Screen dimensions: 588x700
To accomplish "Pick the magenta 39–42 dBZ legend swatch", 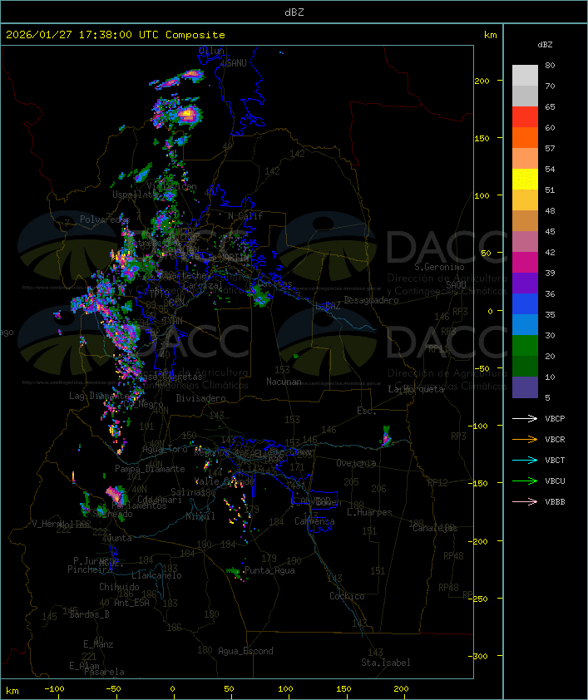I will (525, 263).
